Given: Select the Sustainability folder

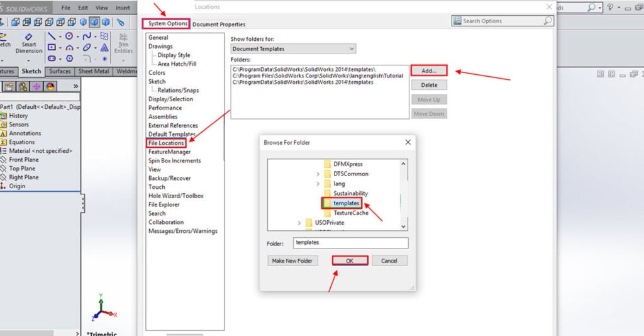Looking at the screenshot, I should pos(347,193).
